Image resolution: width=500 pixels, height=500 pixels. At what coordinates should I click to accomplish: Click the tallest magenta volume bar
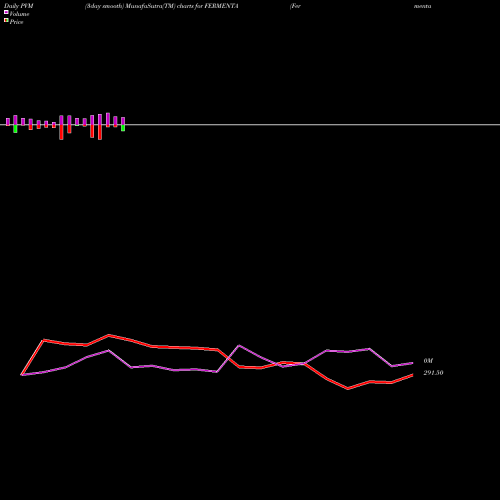pos(108,120)
